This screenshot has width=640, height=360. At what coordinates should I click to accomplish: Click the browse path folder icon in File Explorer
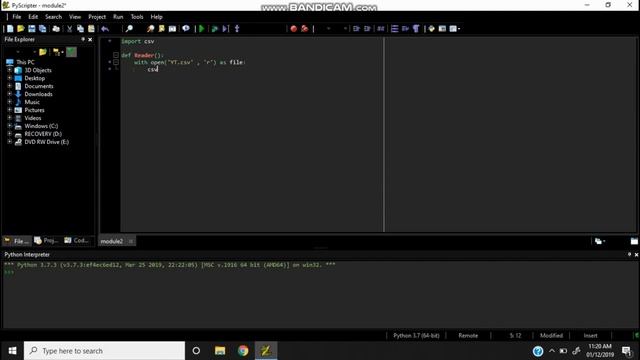point(42,52)
